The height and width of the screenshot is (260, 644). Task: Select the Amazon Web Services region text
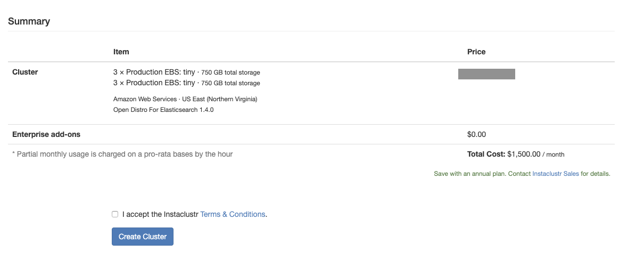tap(185, 99)
